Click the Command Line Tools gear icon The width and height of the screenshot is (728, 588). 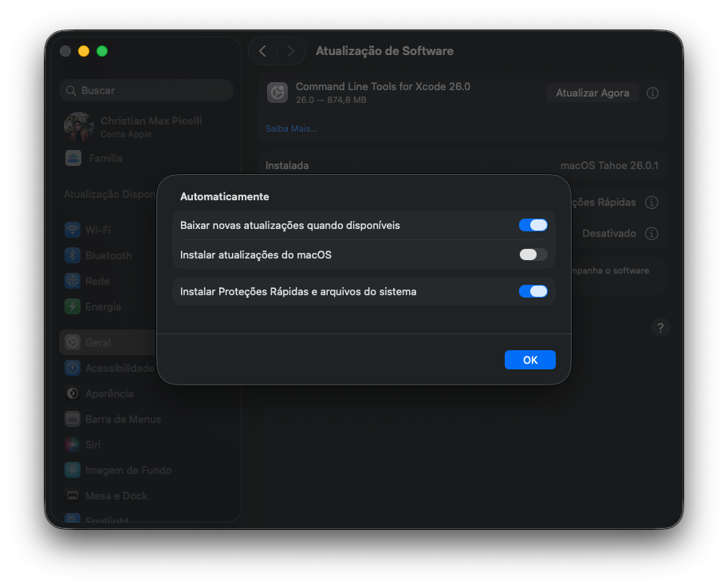[277, 93]
